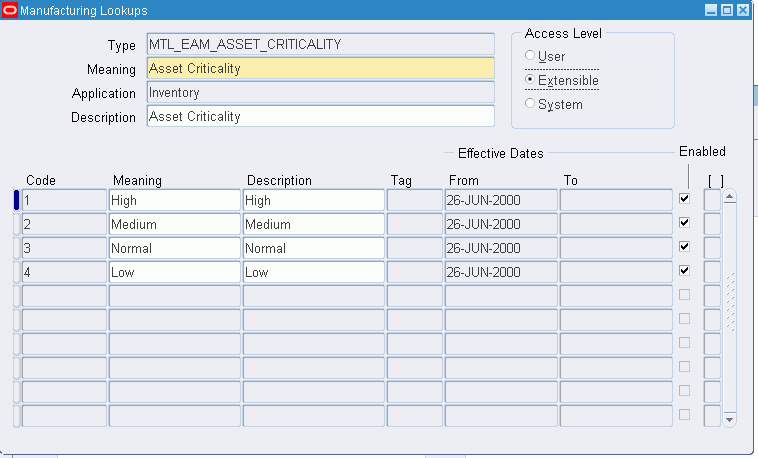The image size is (758, 458).
Task: Click the Tag cell in the High row
Action: click(x=415, y=200)
